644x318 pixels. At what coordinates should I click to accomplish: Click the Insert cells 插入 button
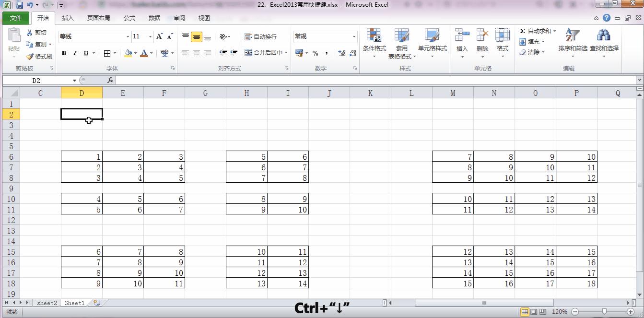pyautogui.click(x=462, y=43)
